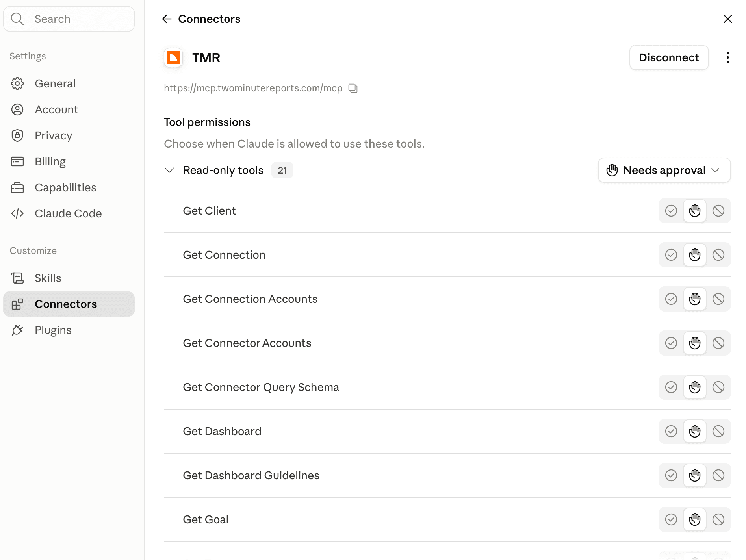Block Get Connection Accounts tool
This screenshot has height=560, width=746.
(x=718, y=299)
